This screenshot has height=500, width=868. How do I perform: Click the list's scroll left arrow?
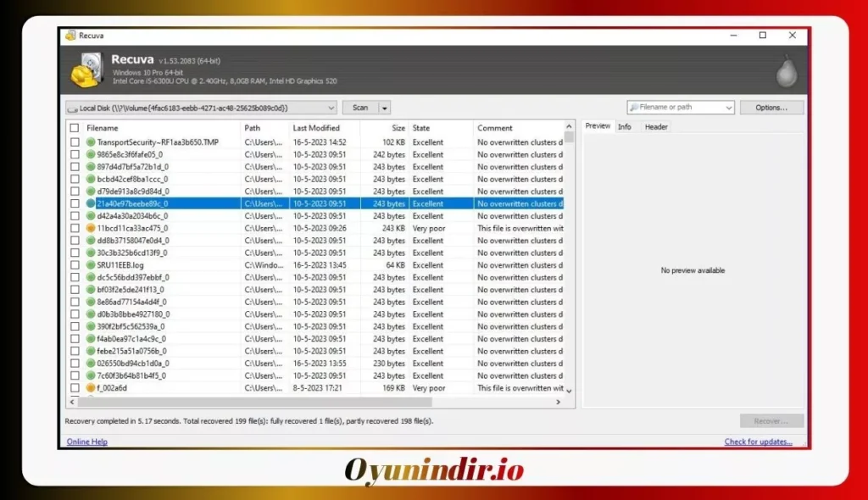[x=72, y=402]
